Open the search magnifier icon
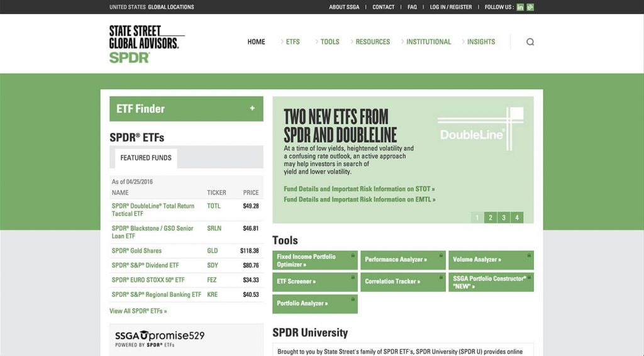The image size is (644, 356). tap(530, 42)
